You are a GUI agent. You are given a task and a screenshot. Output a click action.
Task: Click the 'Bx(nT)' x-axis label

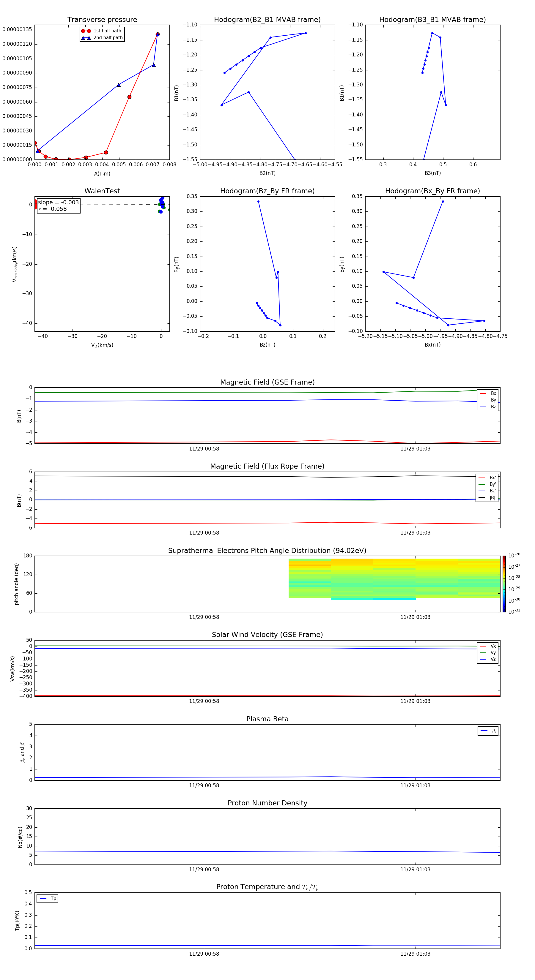point(432,345)
